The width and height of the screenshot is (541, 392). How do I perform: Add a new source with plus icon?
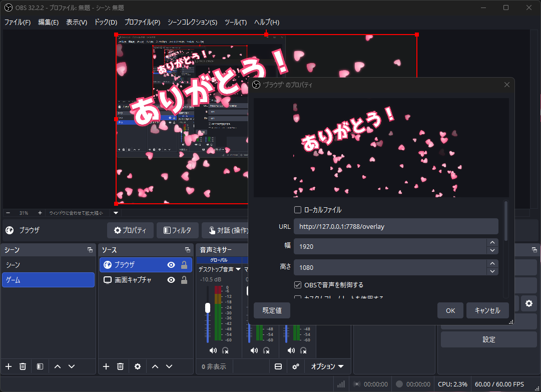(106, 366)
